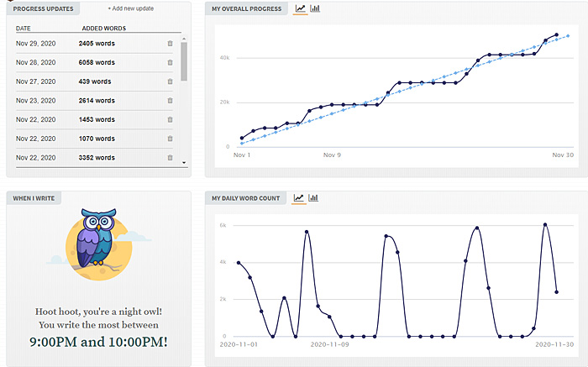This screenshot has height=367, width=588.
Task: Remove the Nov 27, 2020 439 words entry
Action: coord(170,81)
